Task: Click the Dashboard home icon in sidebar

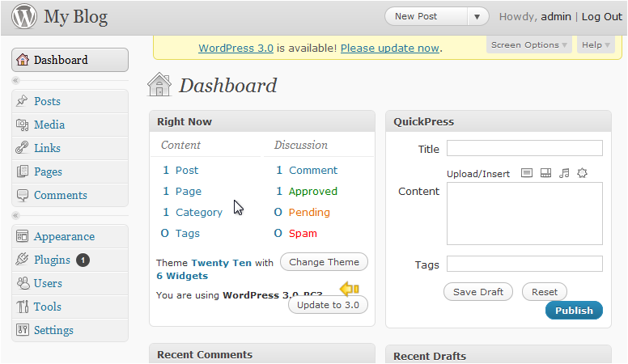Action: [23, 60]
